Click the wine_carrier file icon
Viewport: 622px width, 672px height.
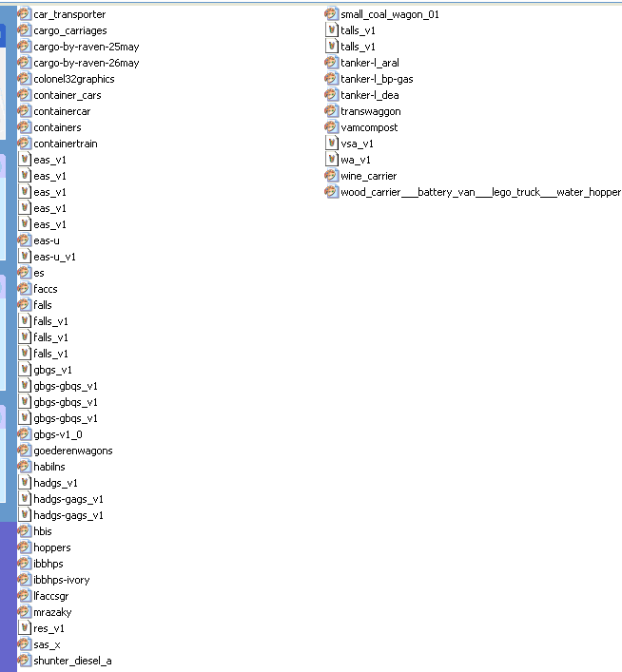332,176
